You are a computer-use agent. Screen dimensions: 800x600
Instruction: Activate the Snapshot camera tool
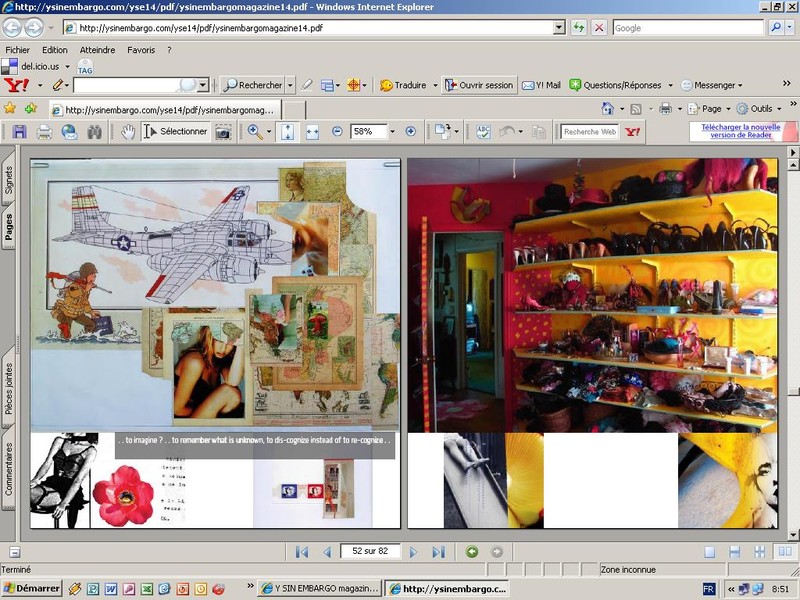click(x=223, y=132)
